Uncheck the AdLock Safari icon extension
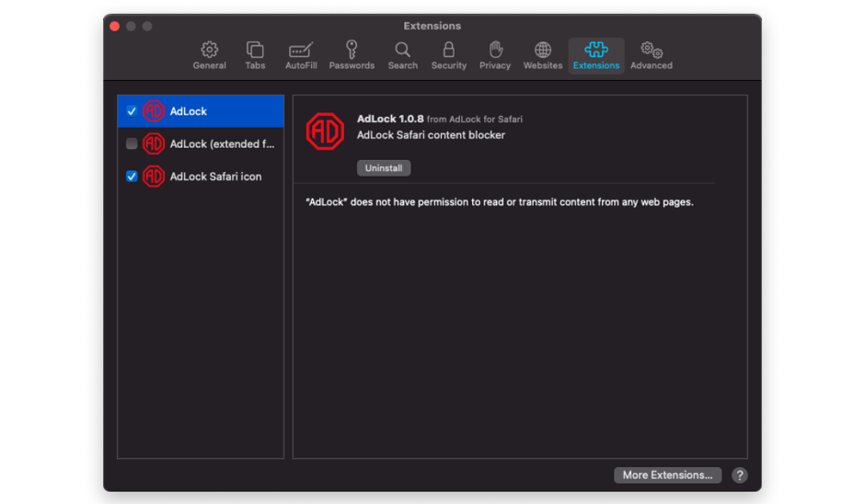This screenshot has width=865, height=504. [x=132, y=177]
